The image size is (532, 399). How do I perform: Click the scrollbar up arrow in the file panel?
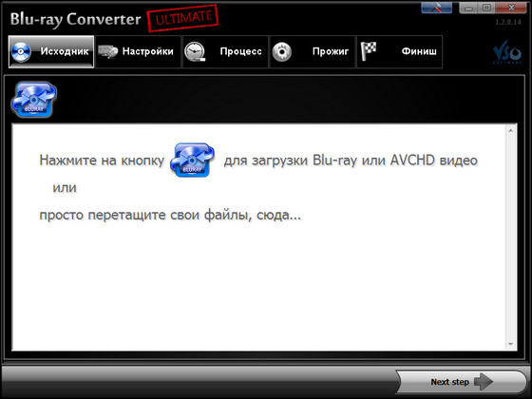pyautogui.click(x=511, y=130)
